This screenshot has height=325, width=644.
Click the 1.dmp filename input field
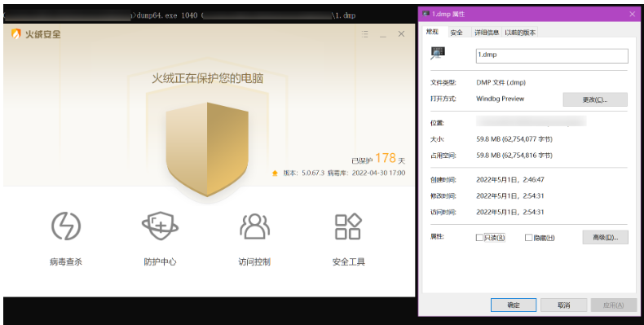(x=552, y=56)
